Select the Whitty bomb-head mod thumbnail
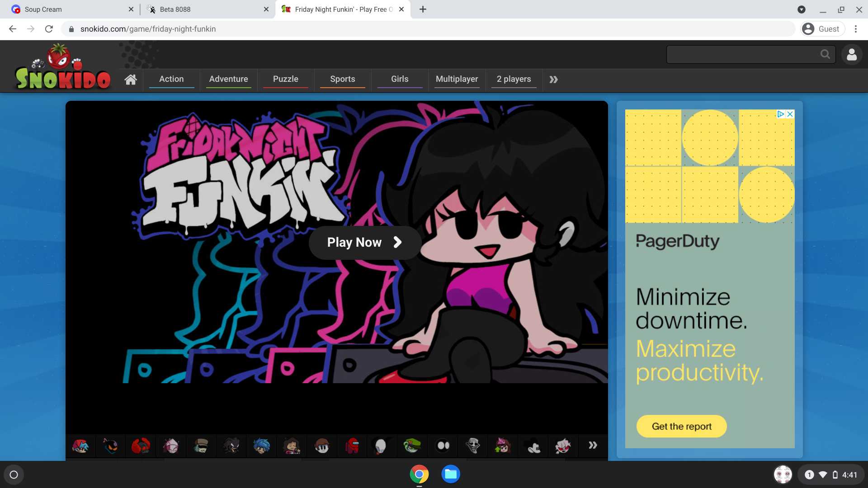 [x=110, y=446]
